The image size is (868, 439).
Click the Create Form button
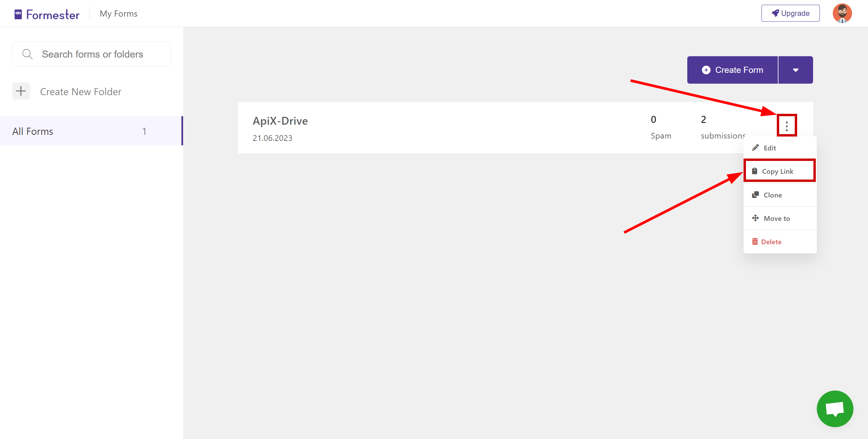tap(732, 69)
